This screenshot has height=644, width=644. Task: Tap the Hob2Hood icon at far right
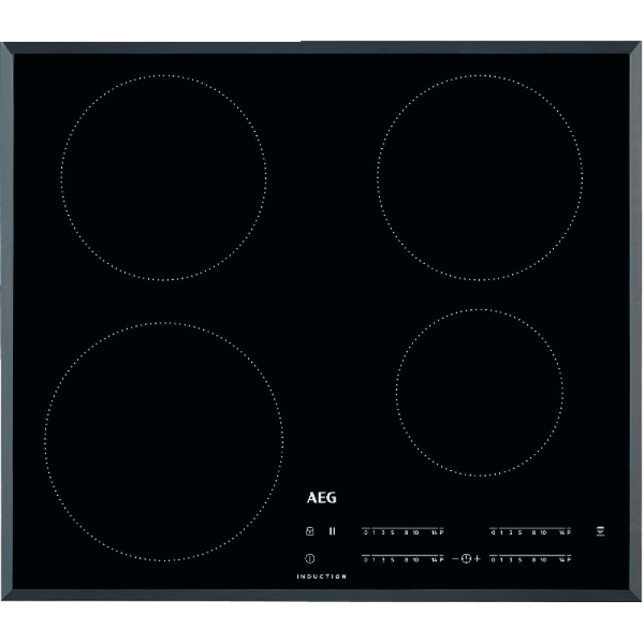pos(600,531)
